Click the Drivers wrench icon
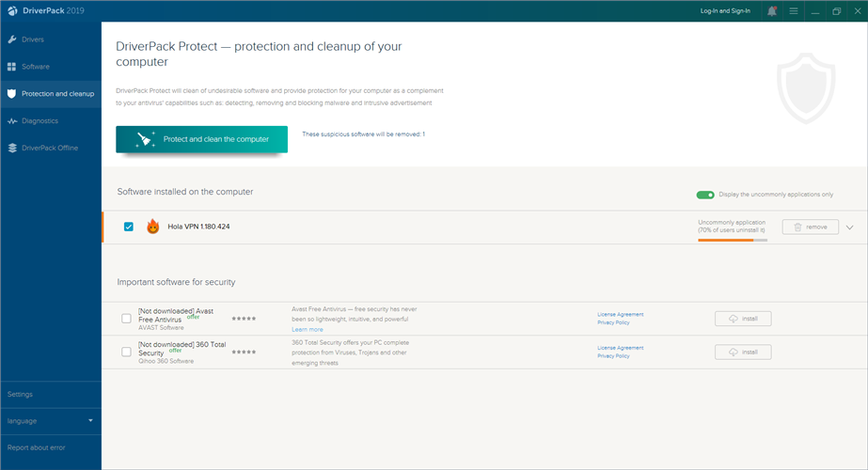The image size is (868, 470). click(11, 39)
